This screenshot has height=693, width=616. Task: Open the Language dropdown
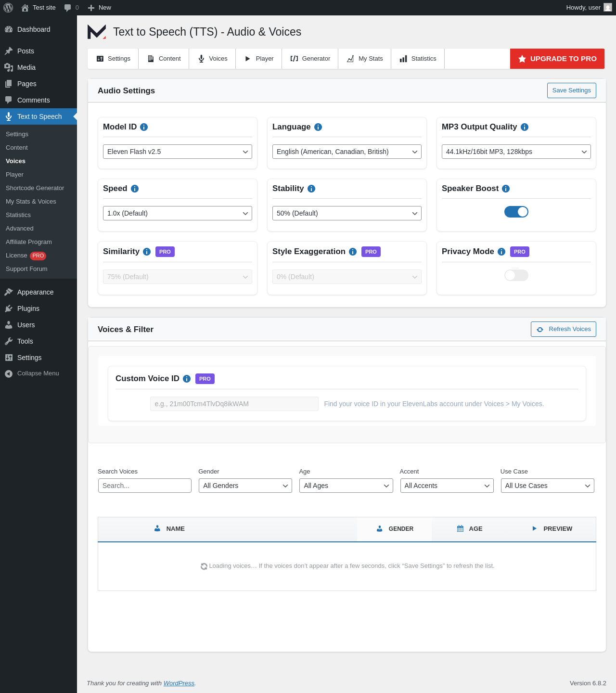pos(347,152)
